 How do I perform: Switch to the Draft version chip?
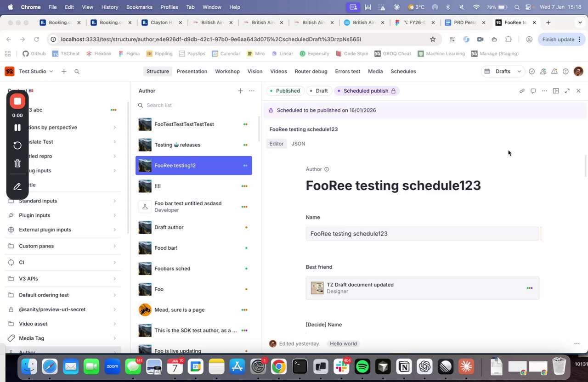pyautogui.click(x=319, y=91)
